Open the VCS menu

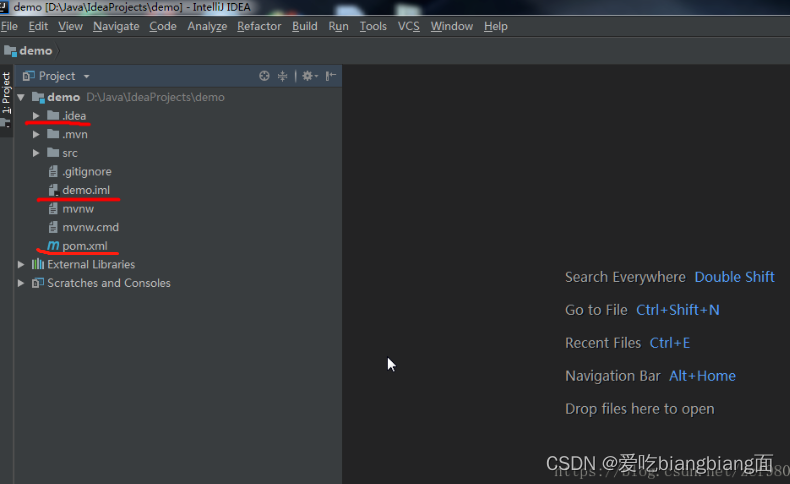(x=409, y=26)
